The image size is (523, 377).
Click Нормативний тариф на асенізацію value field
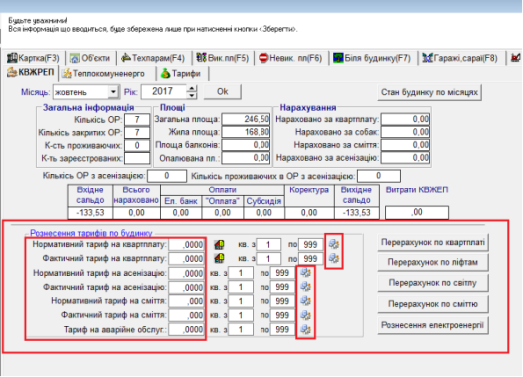pos(186,273)
